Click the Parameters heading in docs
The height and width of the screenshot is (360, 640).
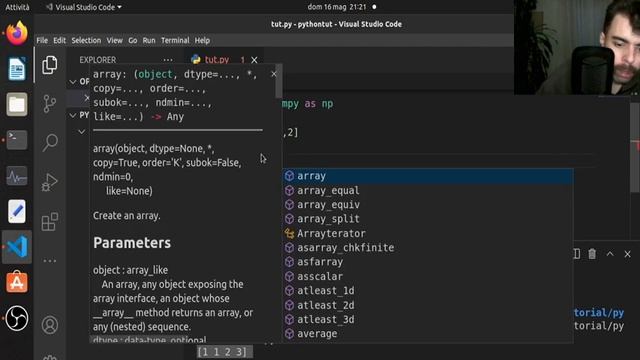pyautogui.click(x=132, y=243)
